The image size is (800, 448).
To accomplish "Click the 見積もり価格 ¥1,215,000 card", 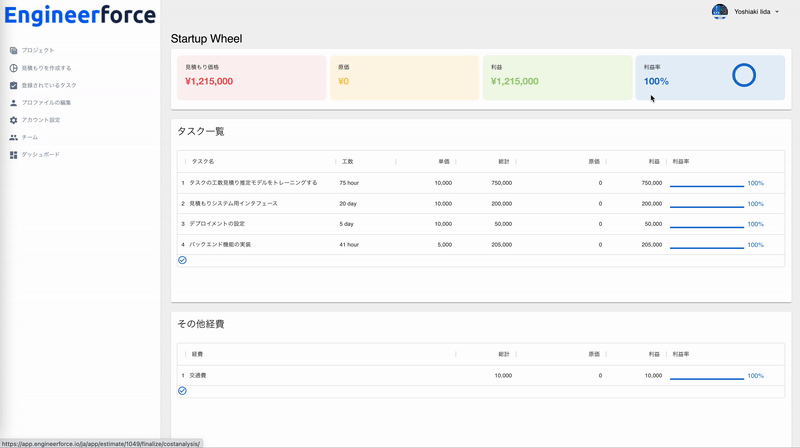I will [x=251, y=77].
